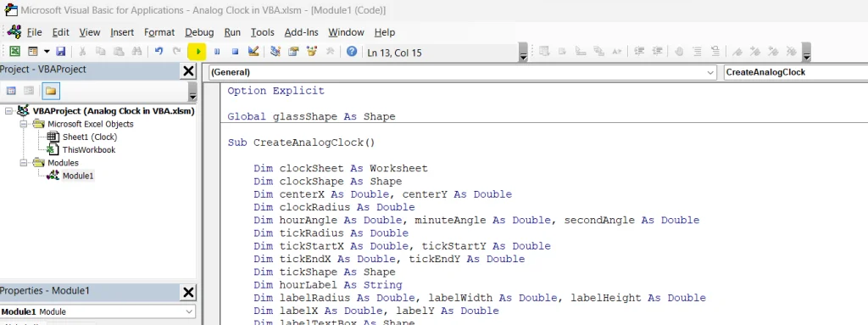Open the File menu
868x325 pixels.
tap(34, 32)
